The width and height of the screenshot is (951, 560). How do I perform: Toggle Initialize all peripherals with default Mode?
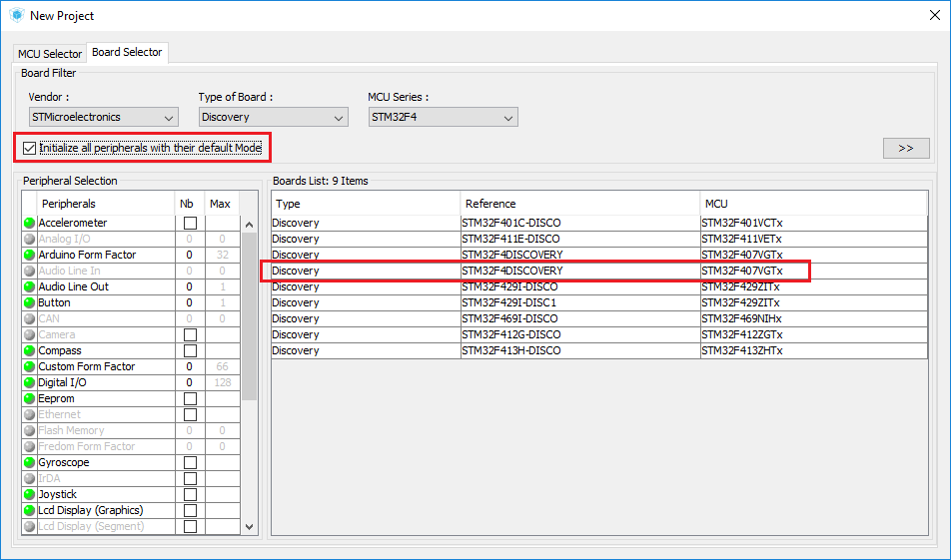(29, 149)
